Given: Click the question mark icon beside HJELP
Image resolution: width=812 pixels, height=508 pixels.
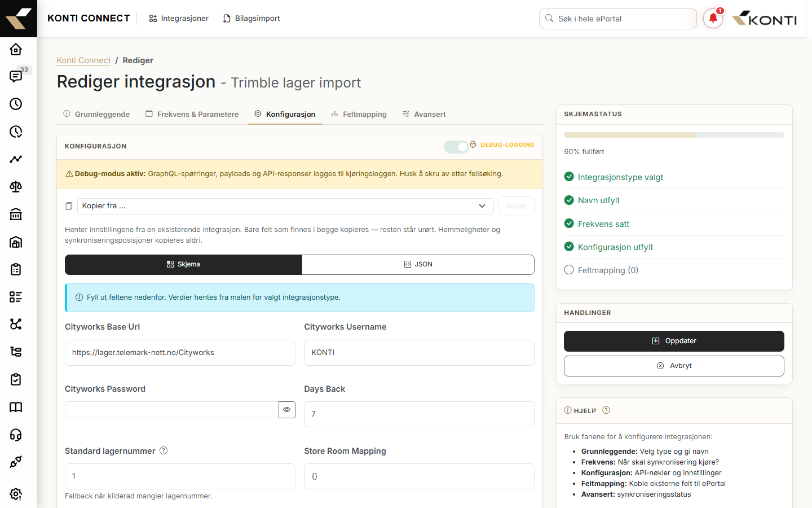Looking at the screenshot, I should coord(606,410).
